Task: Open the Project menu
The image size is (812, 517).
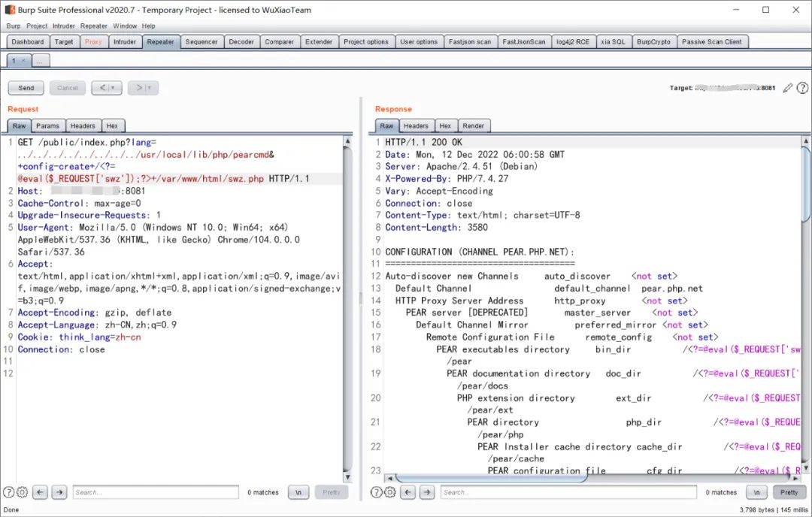Action: point(37,26)
